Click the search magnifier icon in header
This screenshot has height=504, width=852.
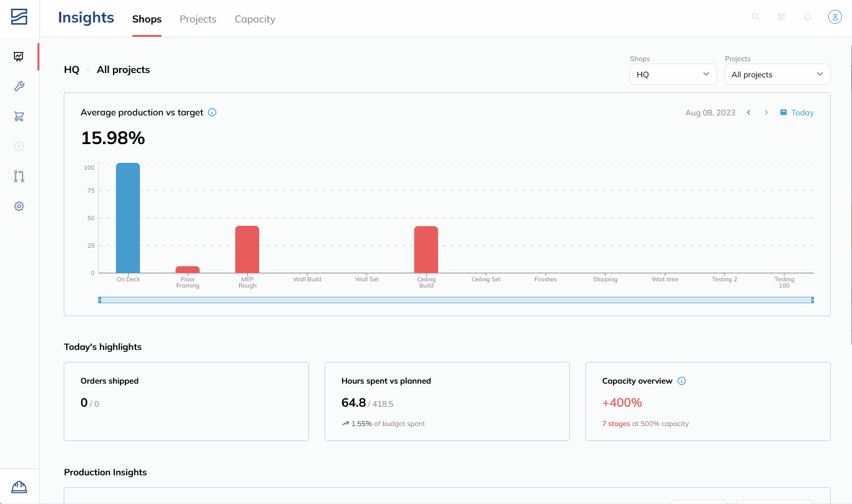(x=755, y=17)
